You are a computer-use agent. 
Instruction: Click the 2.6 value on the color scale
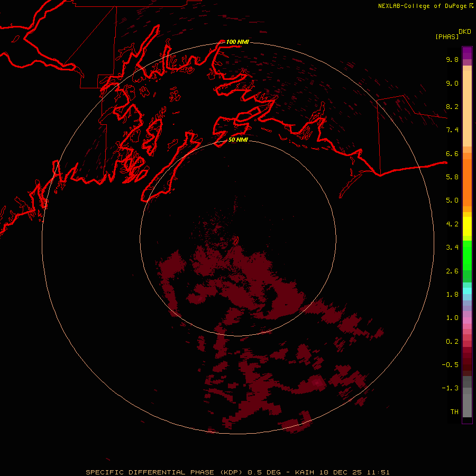pyautogui.click(x=452, y=271)
